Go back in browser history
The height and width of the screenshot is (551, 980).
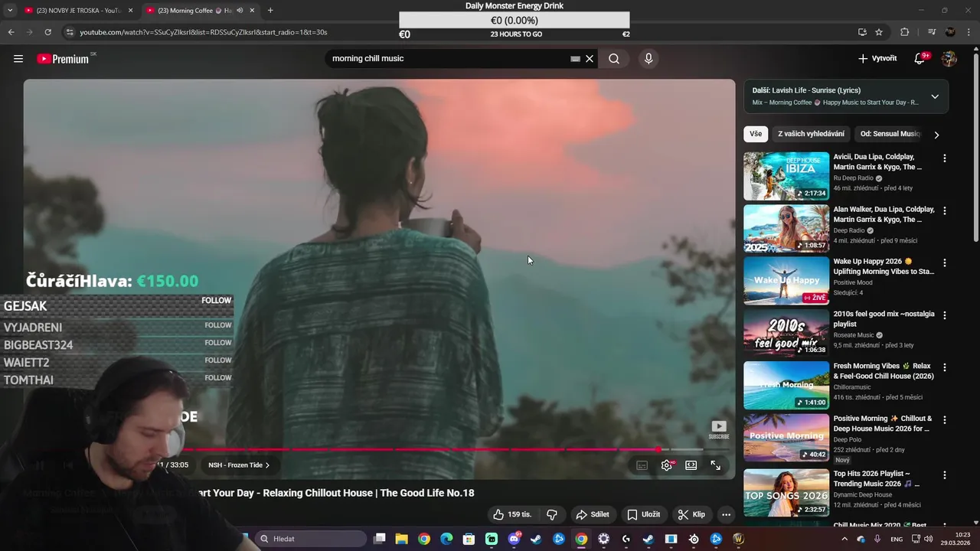[x=11, y=32]
